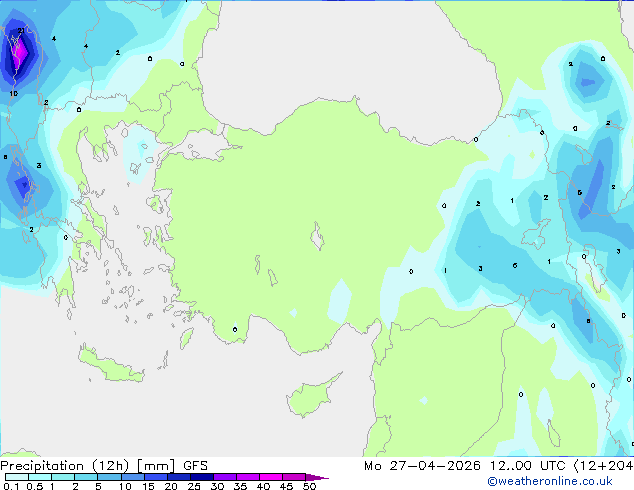Click the 1–2 mm legend swatch
Screen dimensions: 634x490
click(63, 477)
